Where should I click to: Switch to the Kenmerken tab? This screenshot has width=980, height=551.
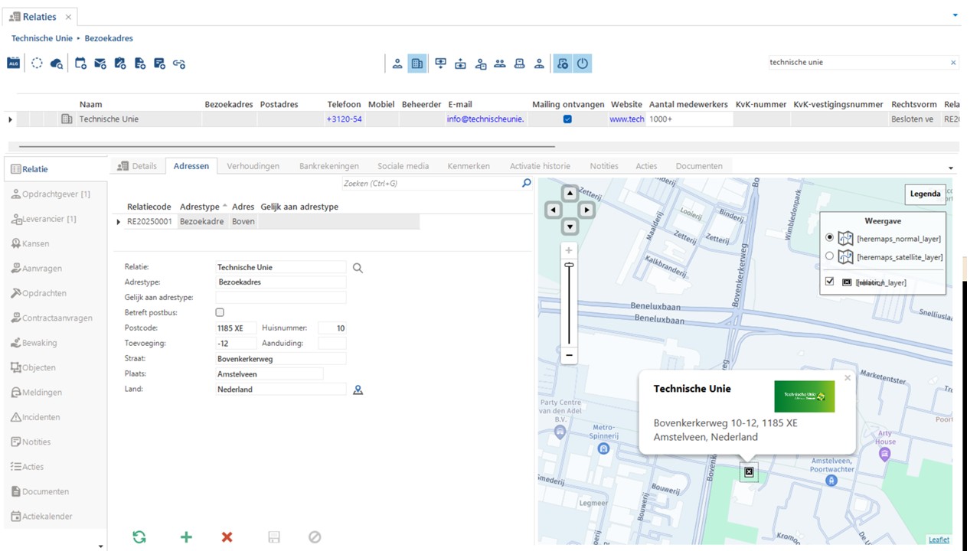point(469,166)
